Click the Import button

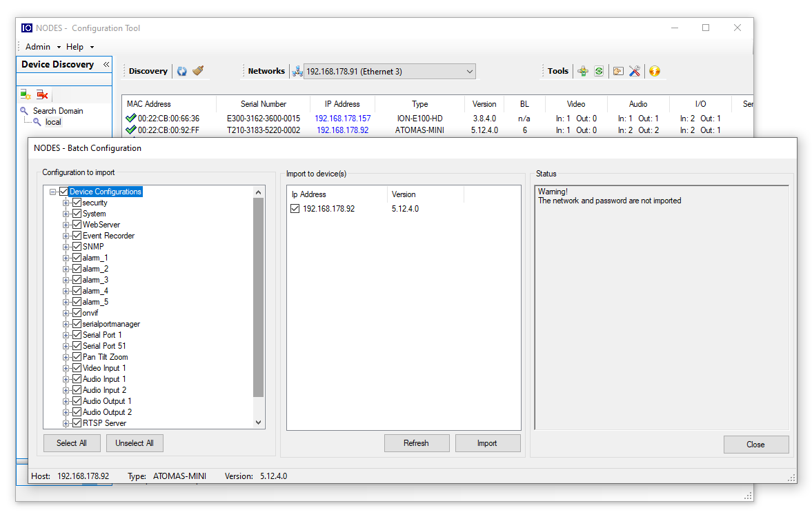pyautogui.click(x=487, y=443)
